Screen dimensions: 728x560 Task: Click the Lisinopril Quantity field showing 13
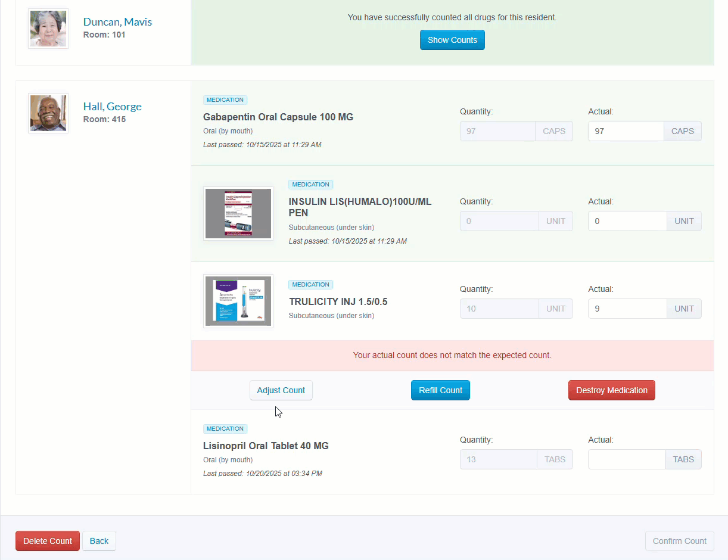[x=499, y=459]
